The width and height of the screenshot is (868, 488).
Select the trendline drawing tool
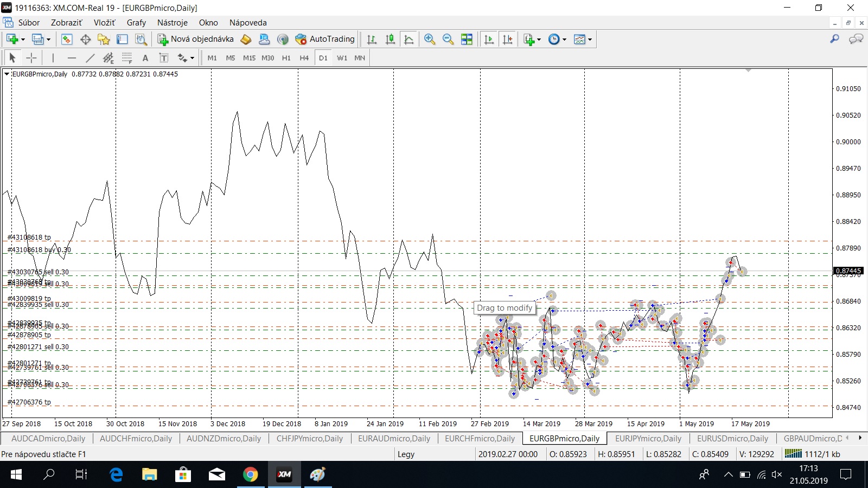point(90,58)
